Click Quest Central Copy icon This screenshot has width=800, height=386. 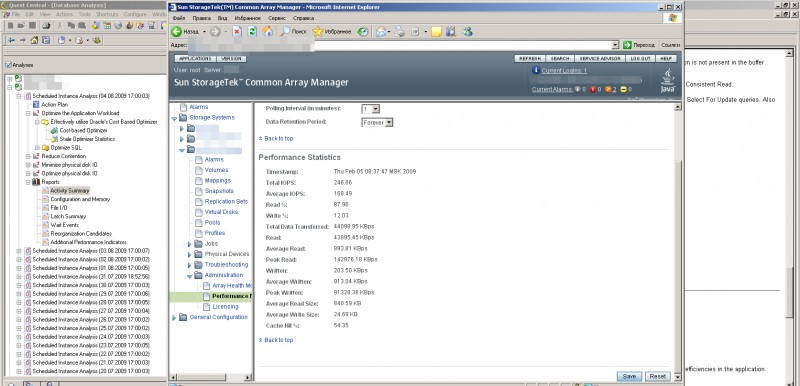71,25
